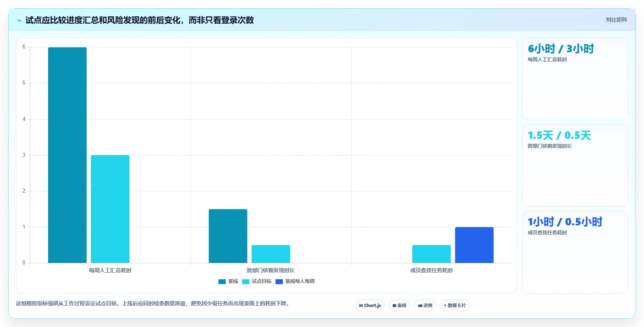
Task: Click the 跨部门依赖发现时长 card caption
Action: click(x=550, y=146)
